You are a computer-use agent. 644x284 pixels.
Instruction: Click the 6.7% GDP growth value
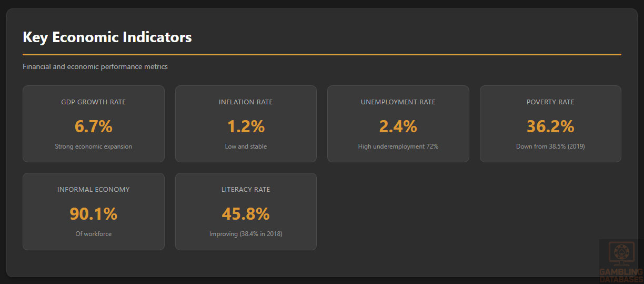[94, 126]
